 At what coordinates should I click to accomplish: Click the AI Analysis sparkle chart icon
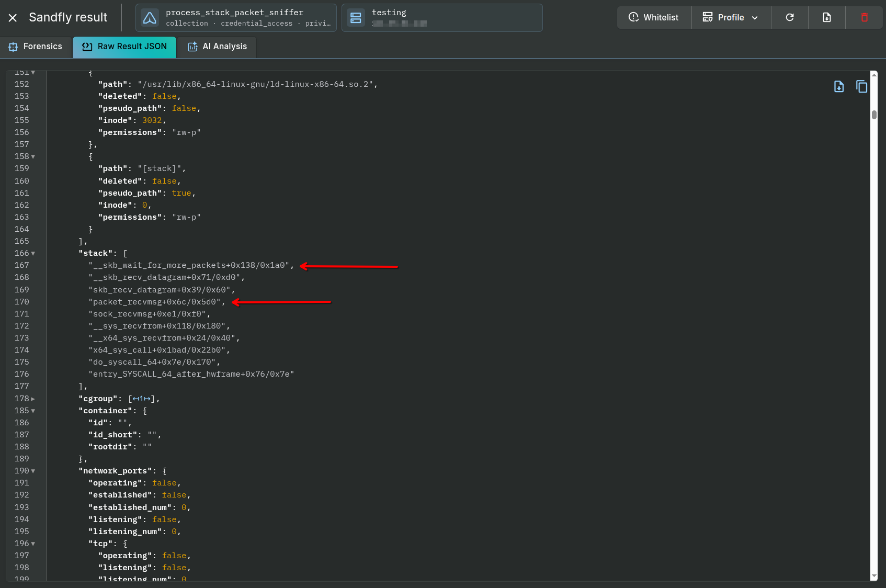coord(192,47)
